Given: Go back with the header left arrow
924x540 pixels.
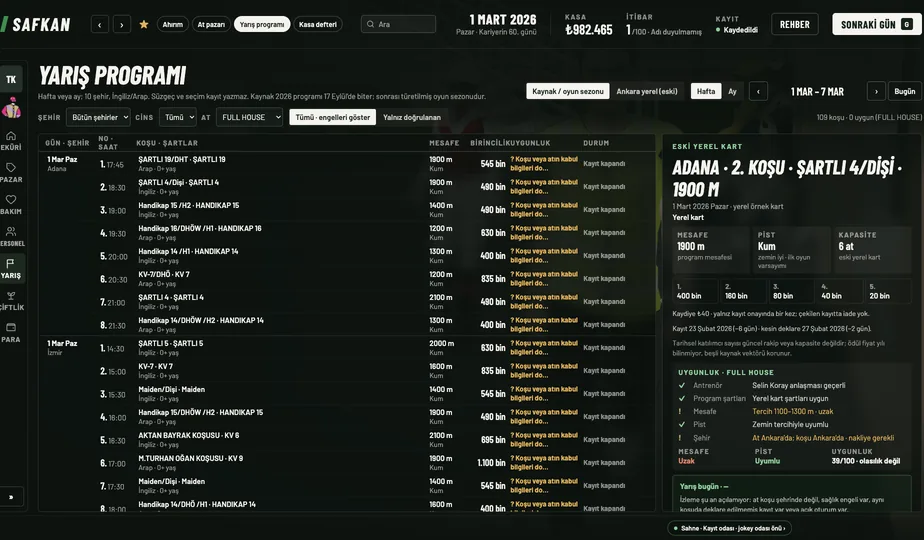Looking at the screenshot, I should 100,25.
